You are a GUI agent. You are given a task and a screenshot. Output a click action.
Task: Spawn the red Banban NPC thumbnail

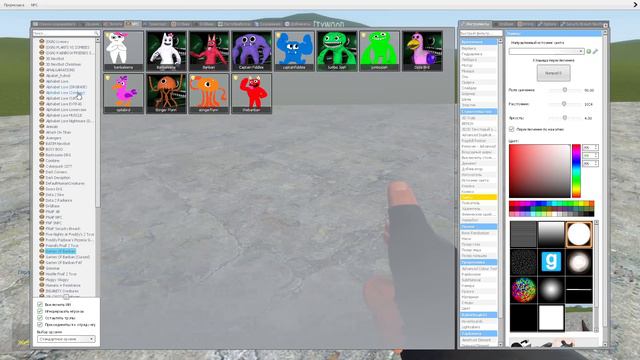(x=209, y=51)
